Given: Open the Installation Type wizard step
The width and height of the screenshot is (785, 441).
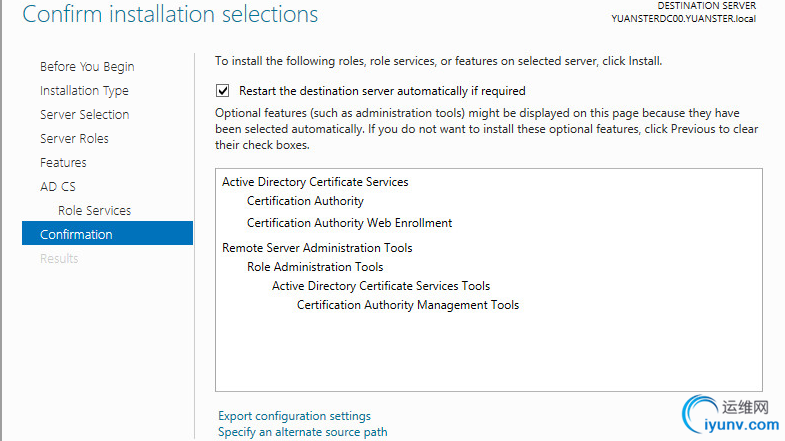Looking at the screenshot, I should 84,91.
